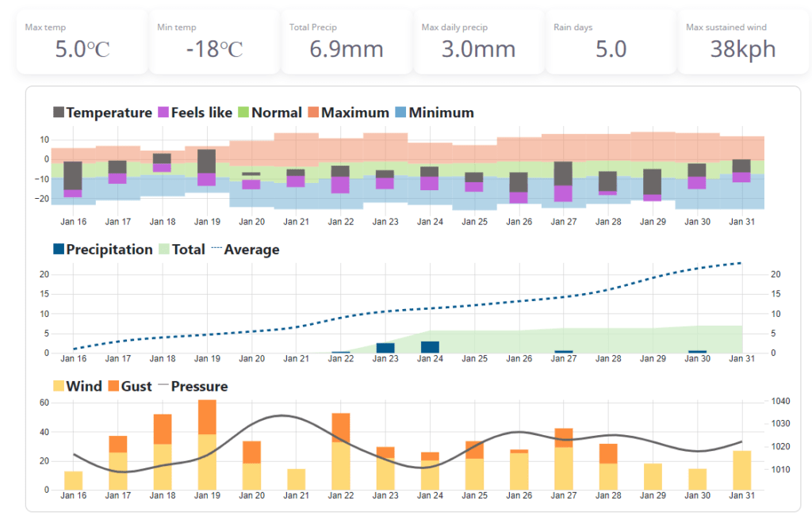Select the "Max temp" summary card

click(x=80, y=41)
